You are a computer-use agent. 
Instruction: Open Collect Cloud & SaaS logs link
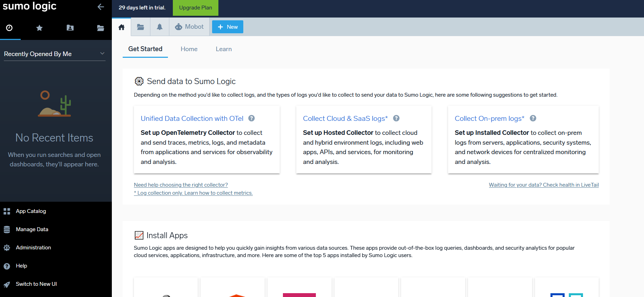[x=345, y=118]
